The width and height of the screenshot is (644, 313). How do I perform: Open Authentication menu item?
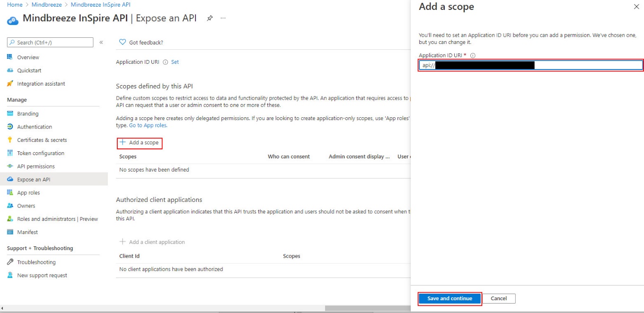[x=35, y=127]
